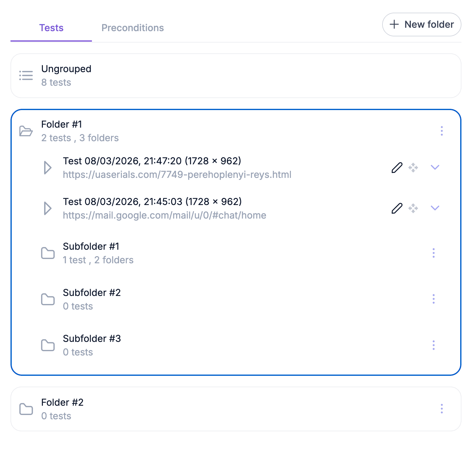Screen dimensions: 471x476
Task: Select the Tests tab
Action: click(x=51, y=28)
